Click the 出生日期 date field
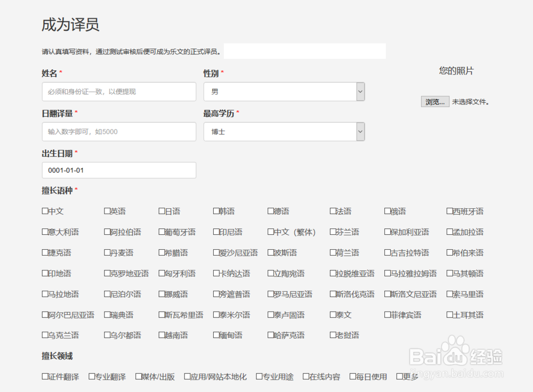 coord(119,170)
